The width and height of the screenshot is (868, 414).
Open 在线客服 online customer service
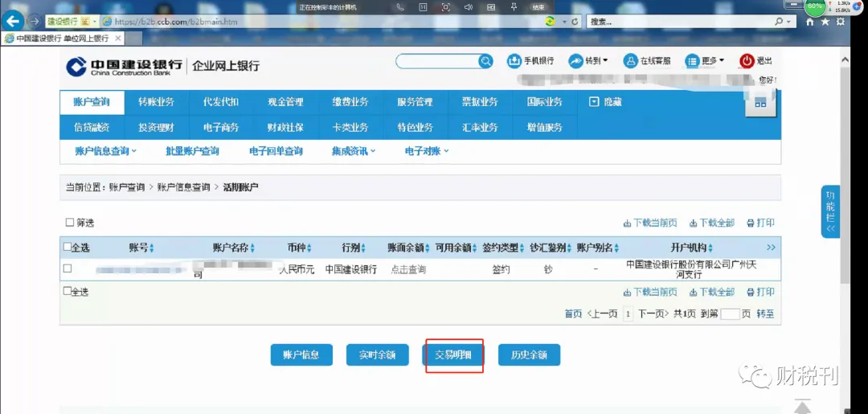pyautogui.click(x=646, y=61)
